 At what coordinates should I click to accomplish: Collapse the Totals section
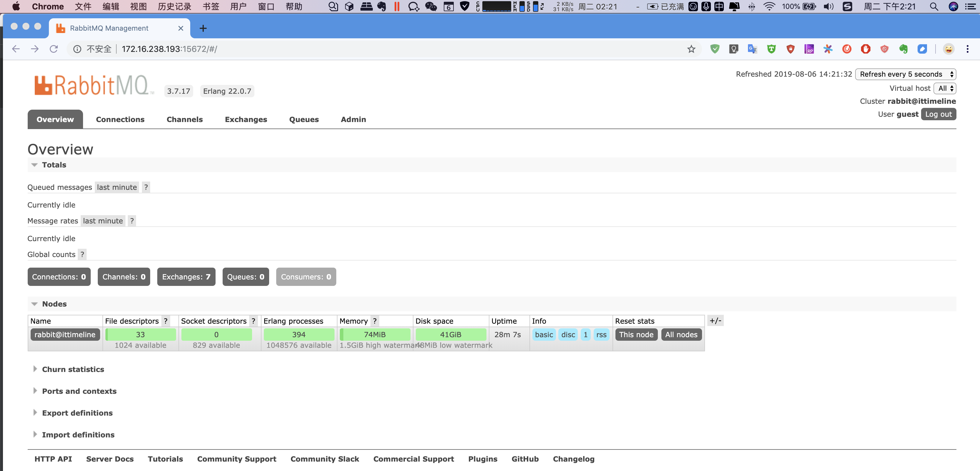35,165
